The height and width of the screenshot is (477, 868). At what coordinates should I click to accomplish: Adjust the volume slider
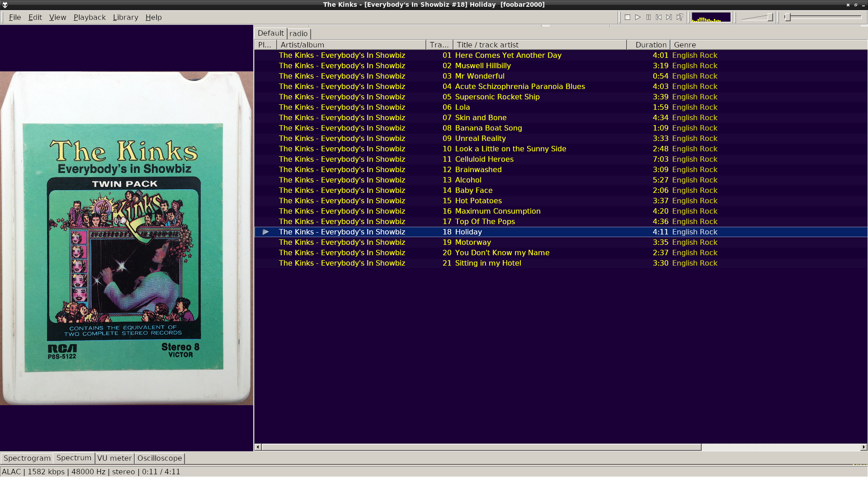click(757, 17)
